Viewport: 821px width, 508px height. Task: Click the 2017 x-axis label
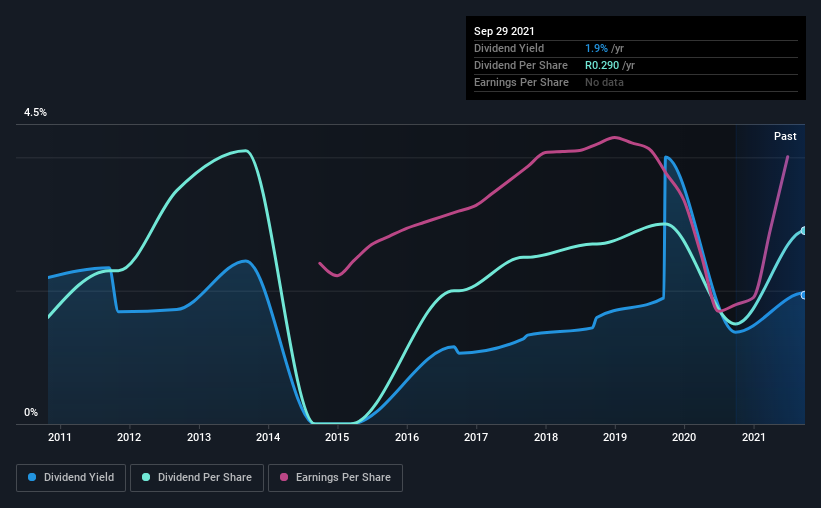pos(476,437)
